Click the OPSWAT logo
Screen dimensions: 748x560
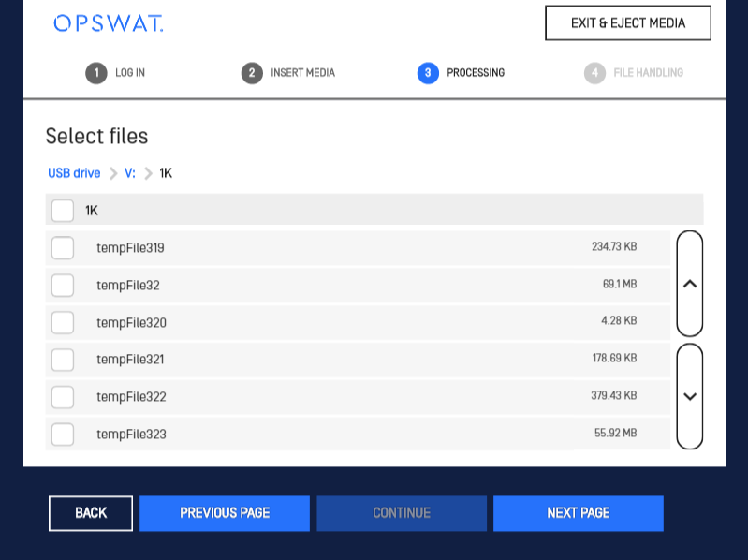coord(109,23)
